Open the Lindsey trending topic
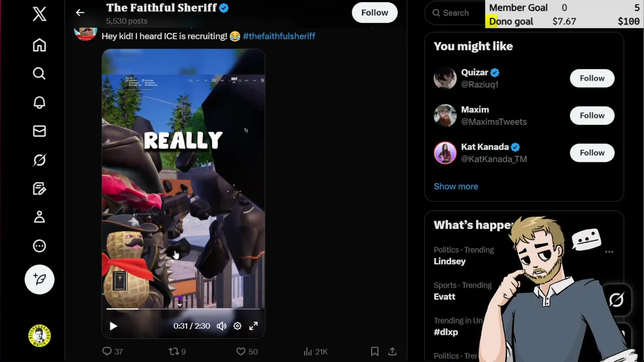Screen dimensions: 644x362 (450, 261)
